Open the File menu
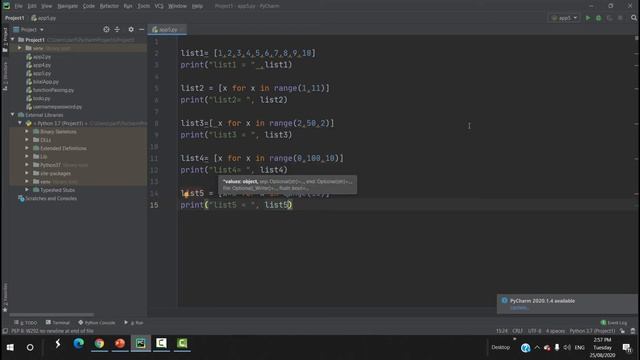Screen dimensions: 640x360 18,6
